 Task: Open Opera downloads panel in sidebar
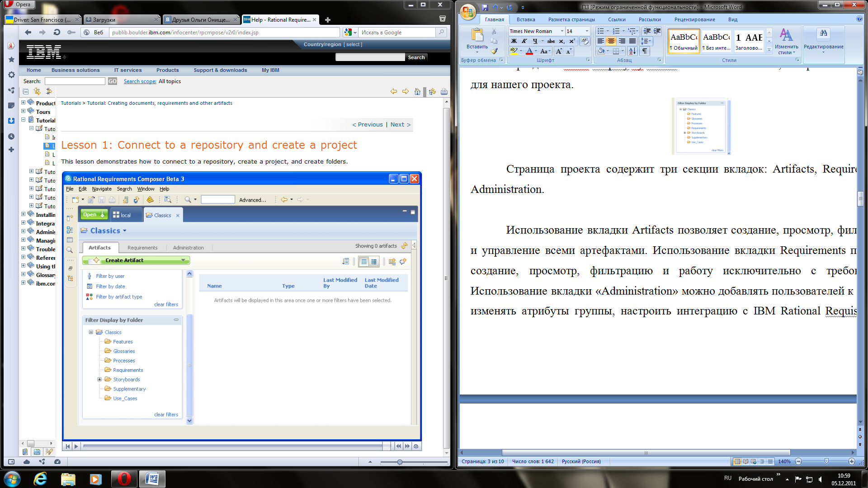(11, 121)
